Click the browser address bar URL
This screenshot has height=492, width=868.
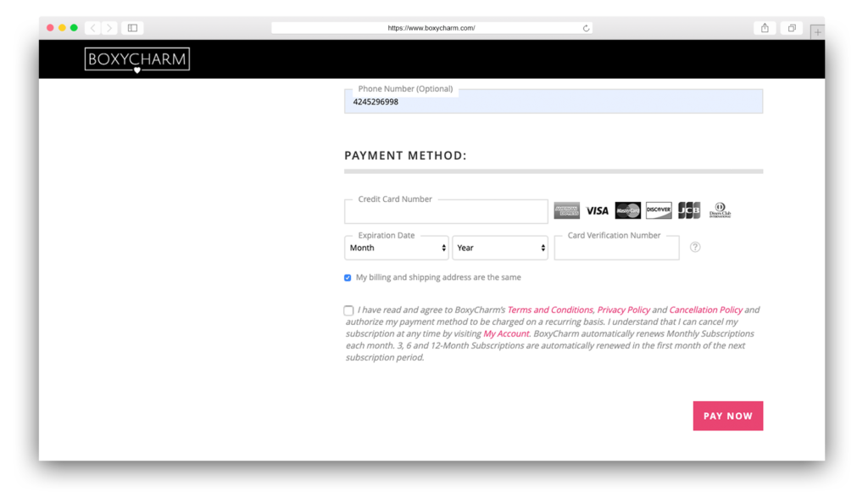click(431, 28)
